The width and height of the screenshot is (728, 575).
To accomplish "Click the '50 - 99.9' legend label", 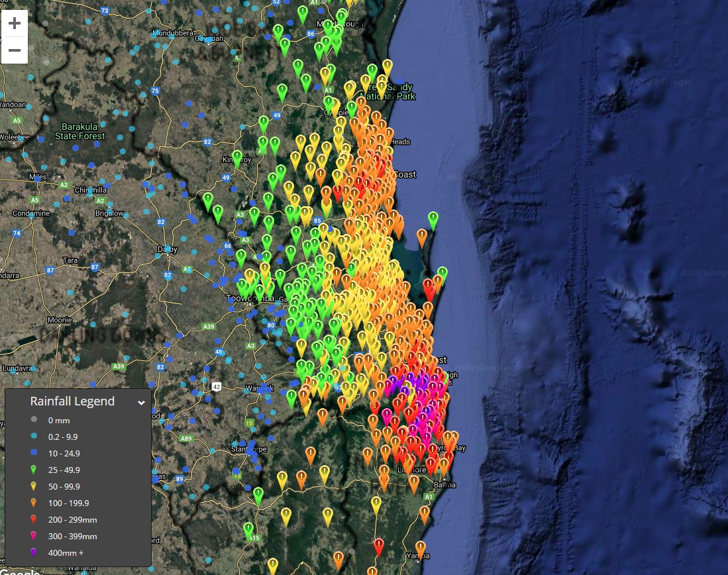I will click(64, 487).
